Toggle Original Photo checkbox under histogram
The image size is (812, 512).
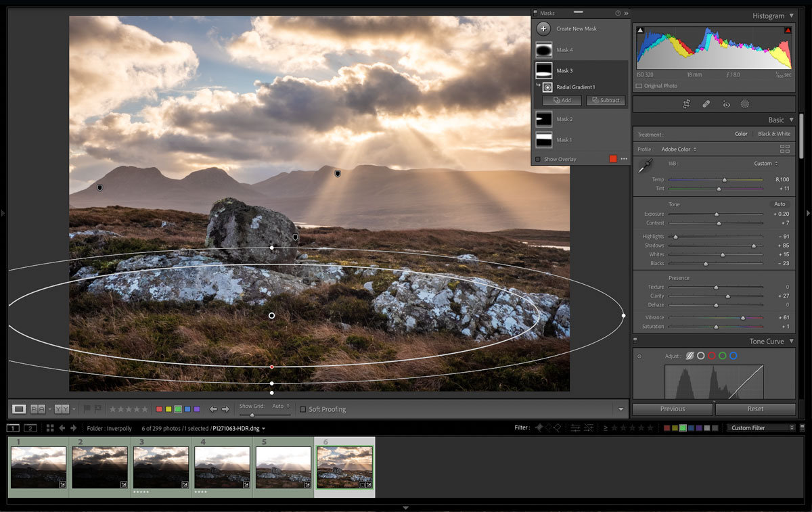click(639, 86)
